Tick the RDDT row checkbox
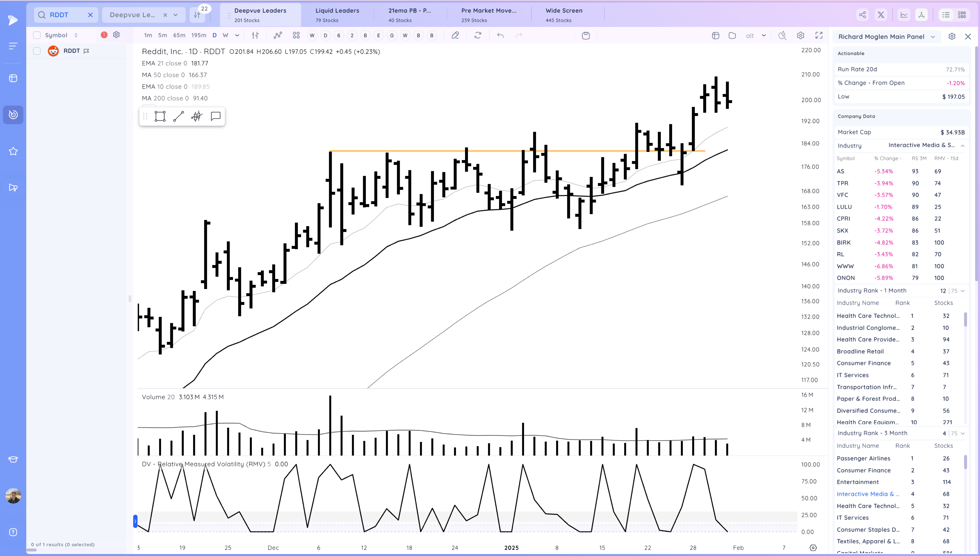This screenshot has width=980, height=556. 37,51
